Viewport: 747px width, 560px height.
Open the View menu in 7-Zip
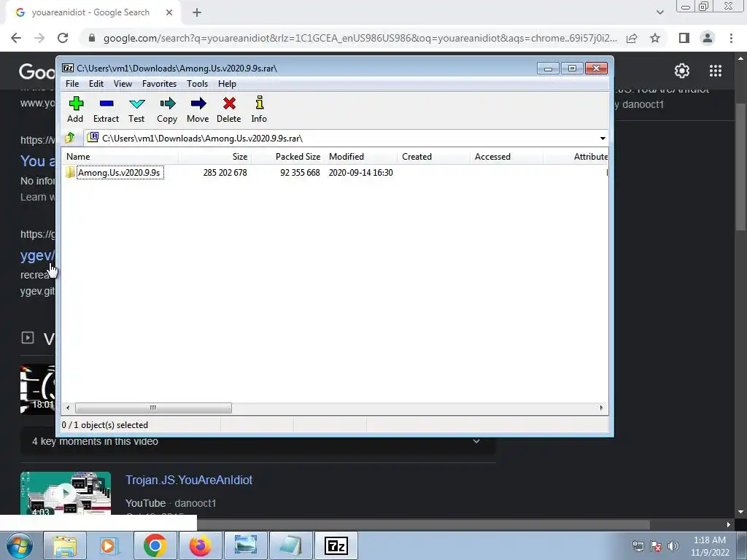(x=123, y=84)
